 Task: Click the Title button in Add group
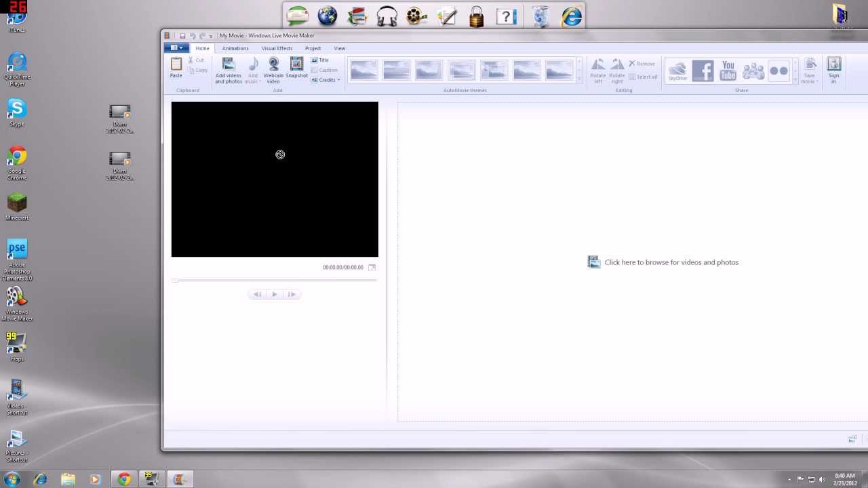point(320,60)
